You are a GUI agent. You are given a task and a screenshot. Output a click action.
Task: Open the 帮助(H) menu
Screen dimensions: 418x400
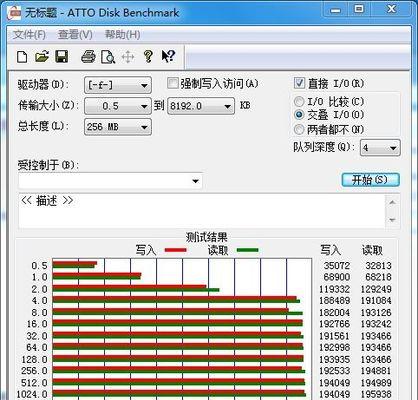pyautogui.click(x=122, y=35)
